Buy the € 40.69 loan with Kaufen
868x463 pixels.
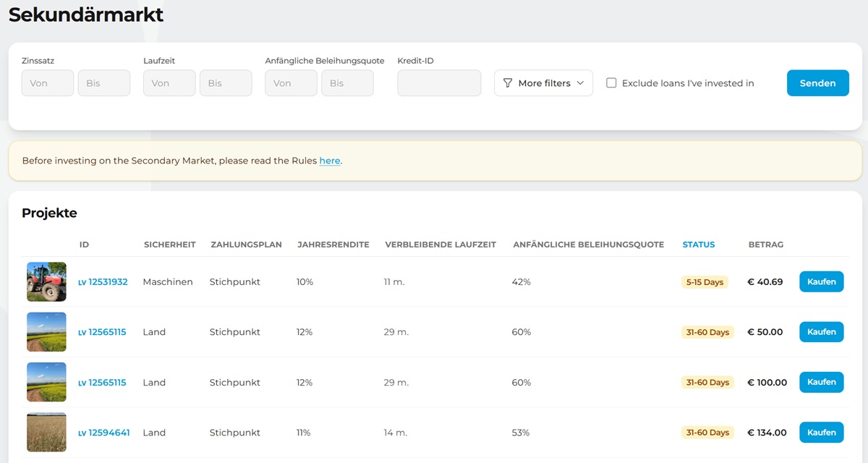(x=821, y=282)
